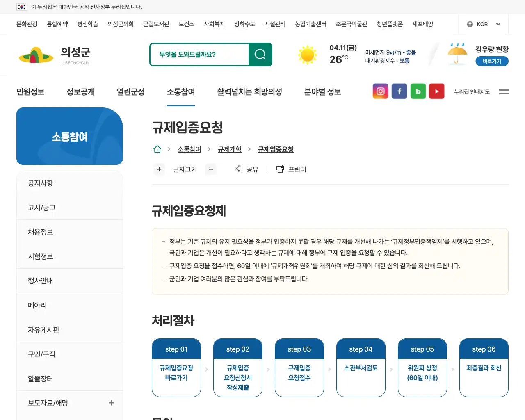Open the Uiseong-gun Instagram page
525x420 pixels.
click(380, 91)
